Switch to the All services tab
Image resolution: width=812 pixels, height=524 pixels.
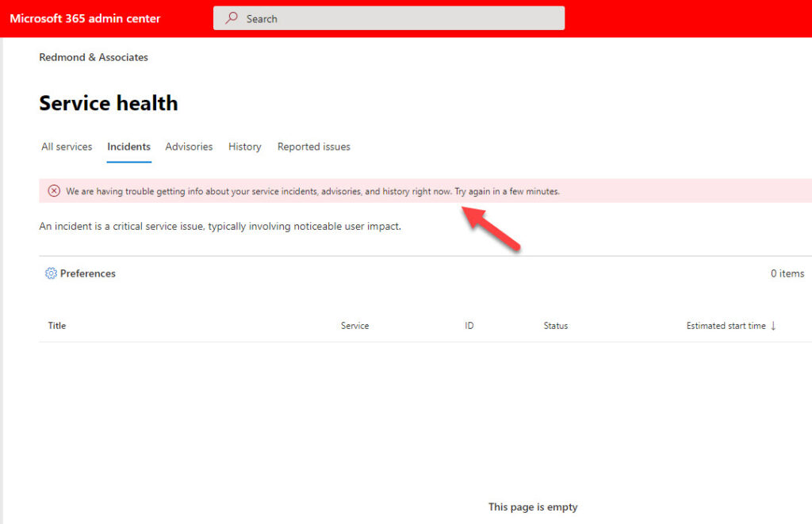67,147
